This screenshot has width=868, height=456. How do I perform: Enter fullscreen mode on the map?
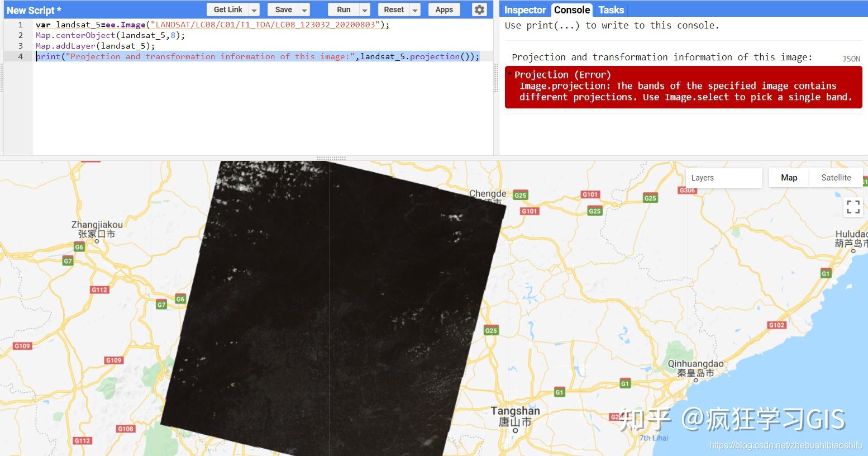(853, 206)
